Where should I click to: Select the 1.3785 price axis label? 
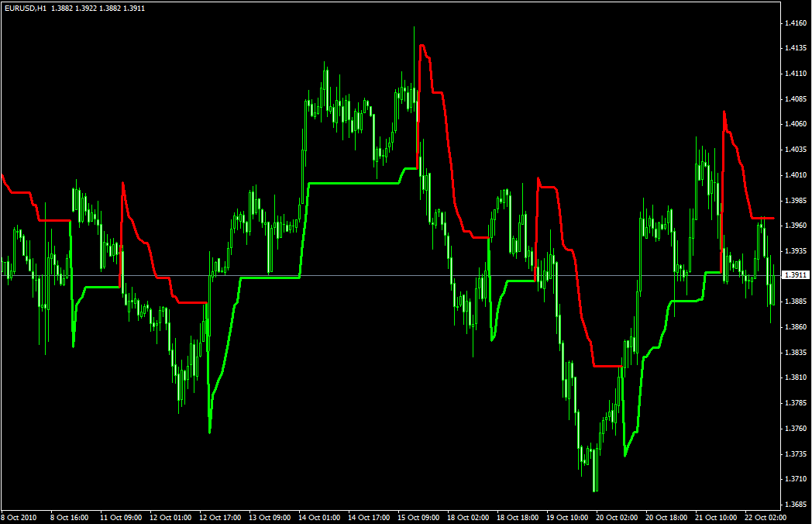[796, 403]
